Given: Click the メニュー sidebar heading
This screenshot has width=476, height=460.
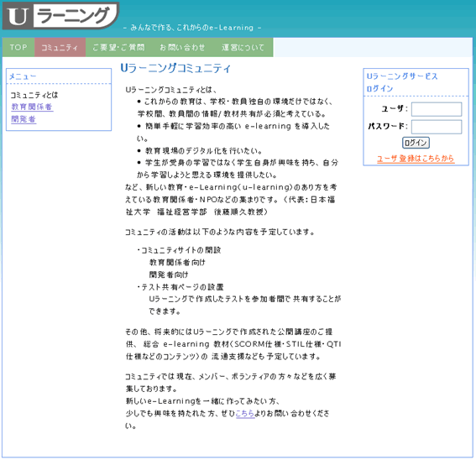Looking at the screenshot, I should click(x=23, y=76).
